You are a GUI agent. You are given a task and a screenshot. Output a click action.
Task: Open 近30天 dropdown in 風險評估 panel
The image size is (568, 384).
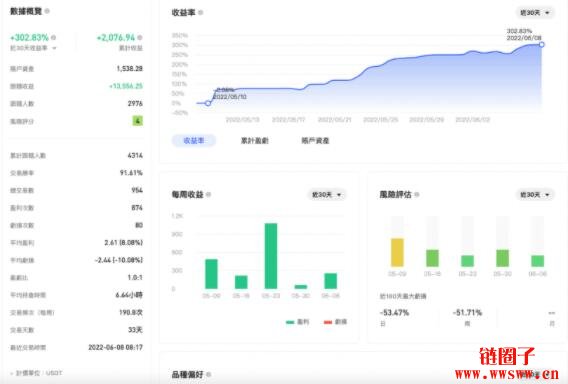pos(535,195)
